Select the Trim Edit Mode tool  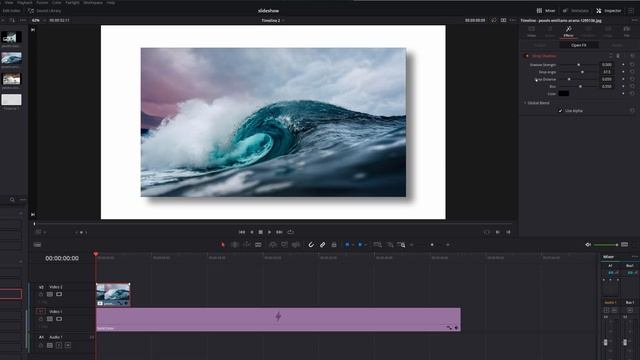coord(235,244)
